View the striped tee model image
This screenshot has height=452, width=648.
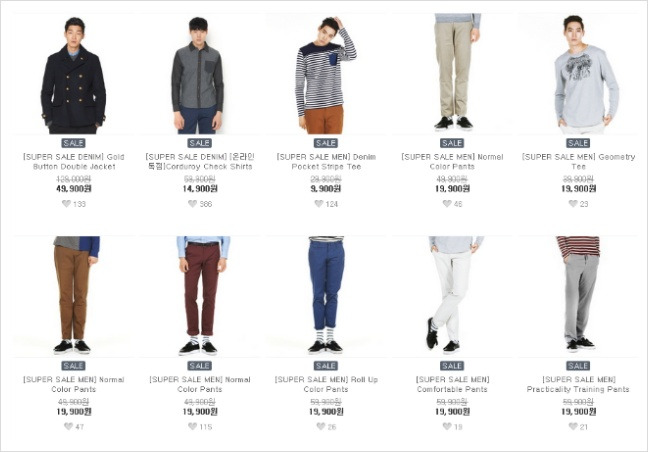[326, 74]
